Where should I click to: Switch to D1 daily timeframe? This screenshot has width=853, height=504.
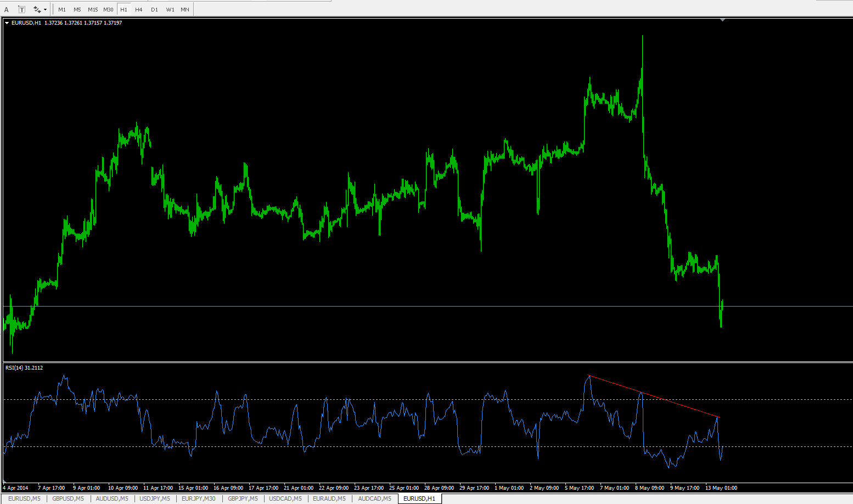[154, 9]
